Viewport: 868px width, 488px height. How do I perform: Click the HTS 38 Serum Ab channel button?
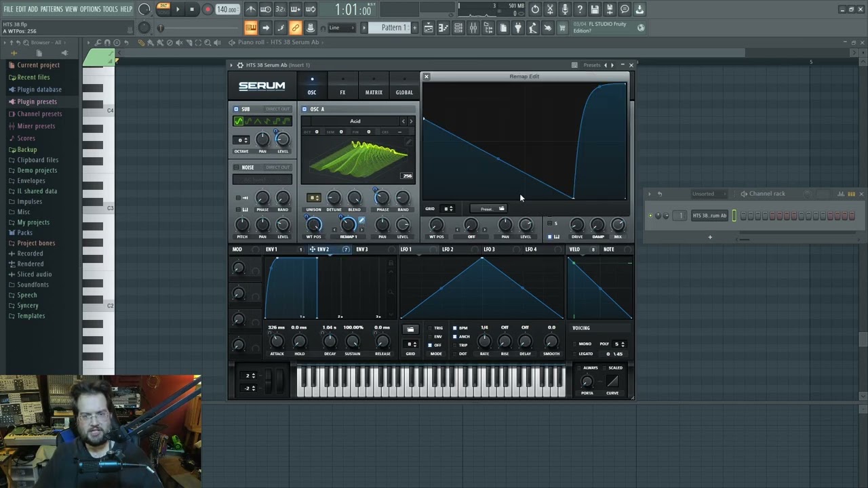(x=709, y=216)
